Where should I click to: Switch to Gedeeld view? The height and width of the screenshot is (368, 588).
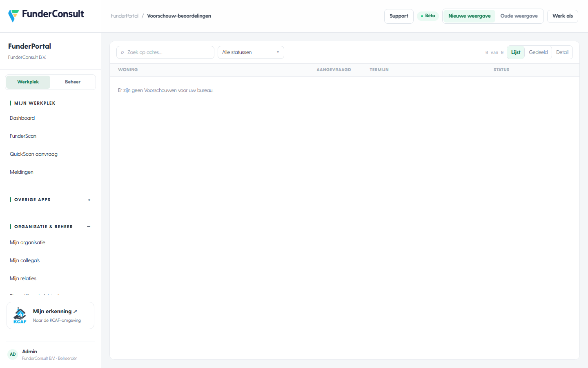pos(538,52)
